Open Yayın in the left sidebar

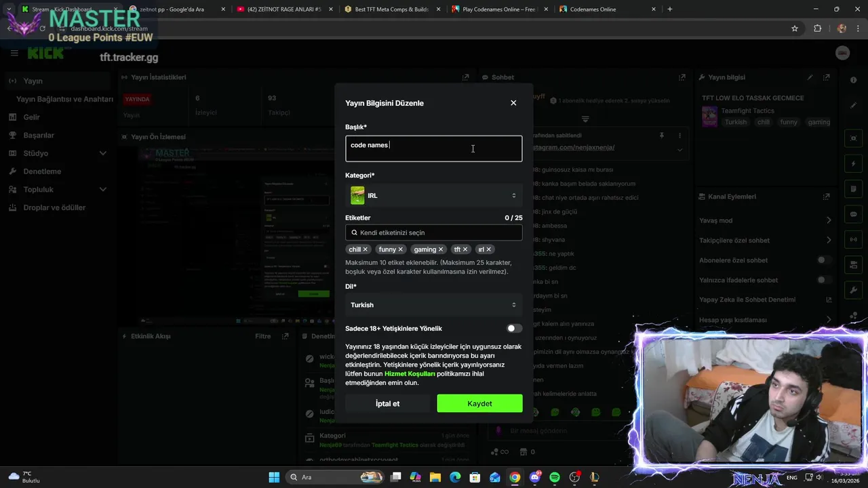[57, 81]
